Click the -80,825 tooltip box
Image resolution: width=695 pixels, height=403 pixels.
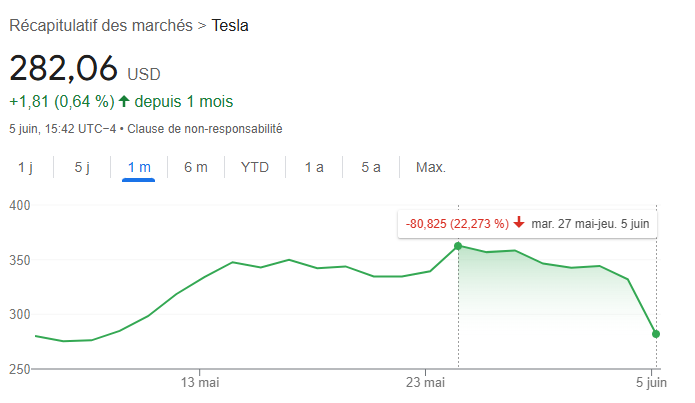pos(527,223)
